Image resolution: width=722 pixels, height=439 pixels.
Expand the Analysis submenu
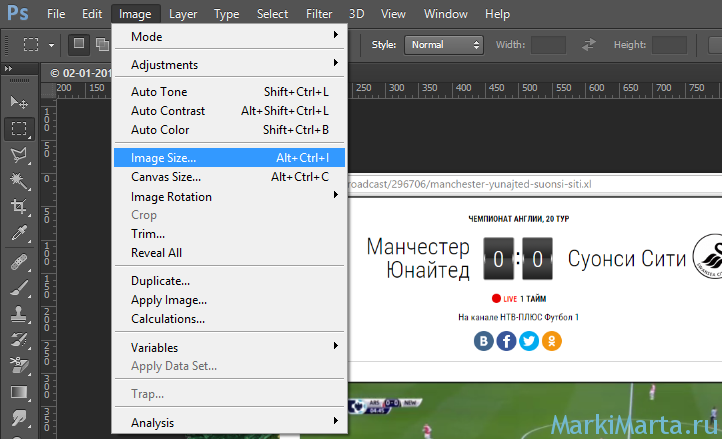pyautogui.click(x=229, y=422)
